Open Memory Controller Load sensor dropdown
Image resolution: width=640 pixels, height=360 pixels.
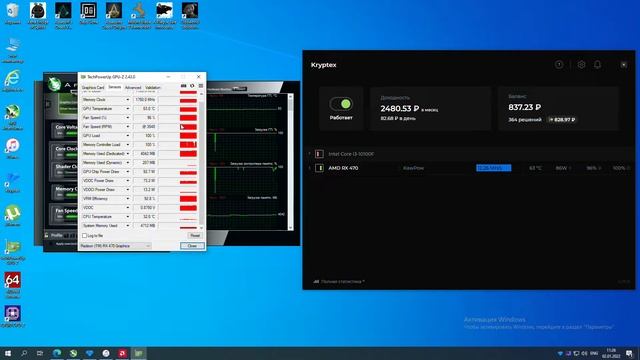pyautogui.click(x=127, y=144)
